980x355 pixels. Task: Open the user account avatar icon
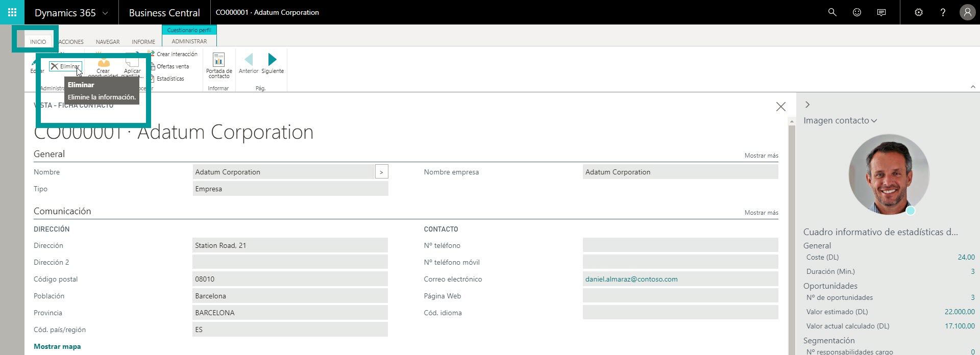tap(967, 12)
